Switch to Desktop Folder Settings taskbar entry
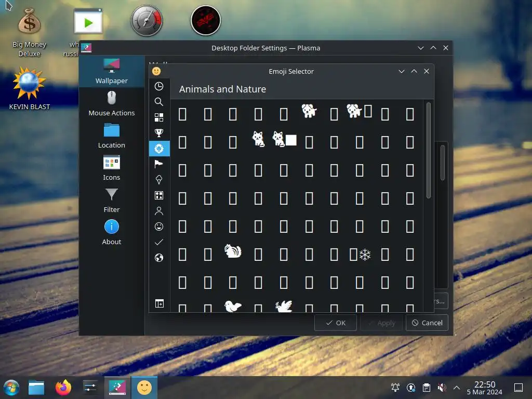 (117, 388)
